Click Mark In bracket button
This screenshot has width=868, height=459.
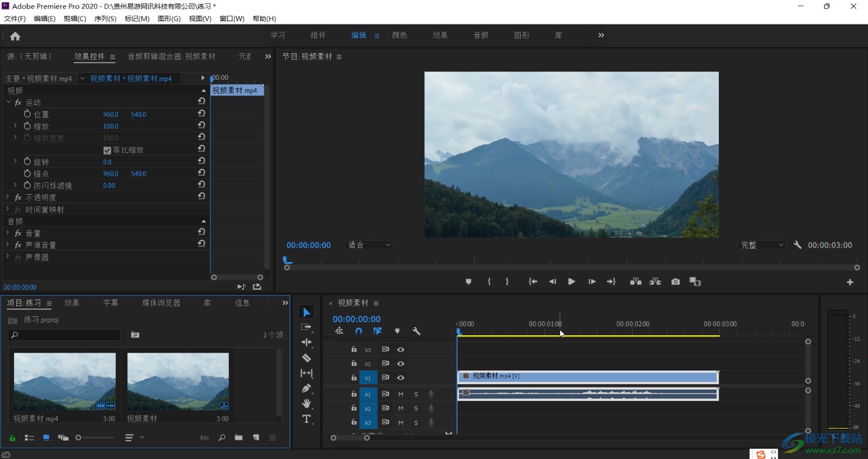click(x=489, y=282)
